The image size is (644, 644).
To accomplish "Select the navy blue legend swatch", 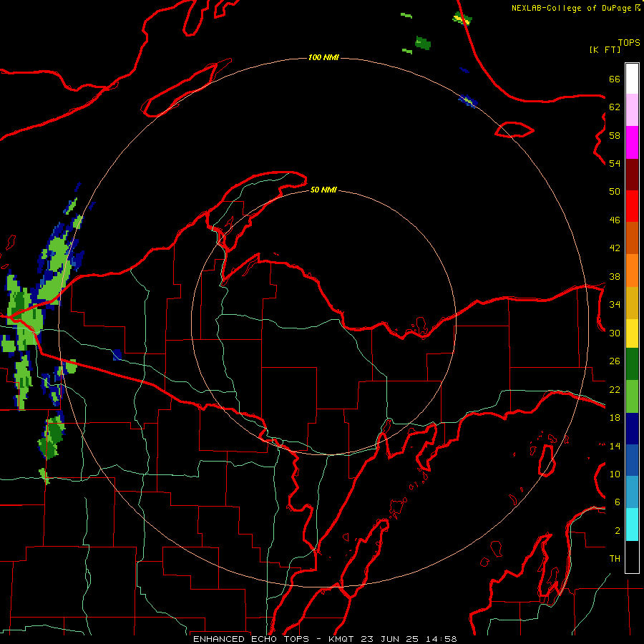I will [x=632, y=429].
